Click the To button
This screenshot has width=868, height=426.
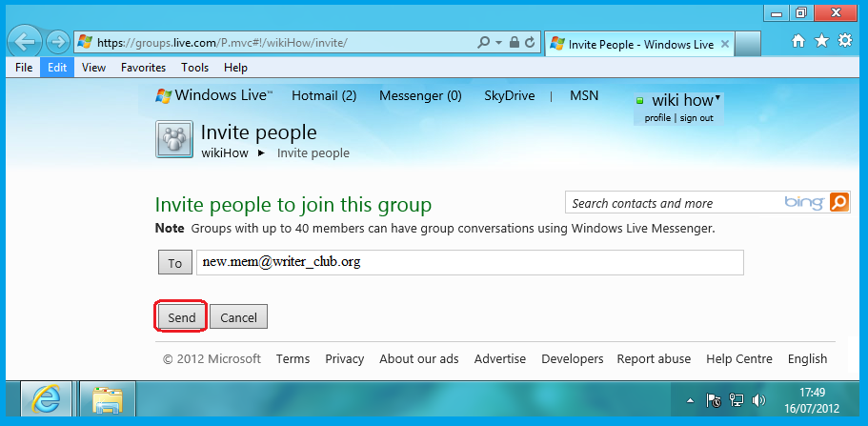pos(175,263)
